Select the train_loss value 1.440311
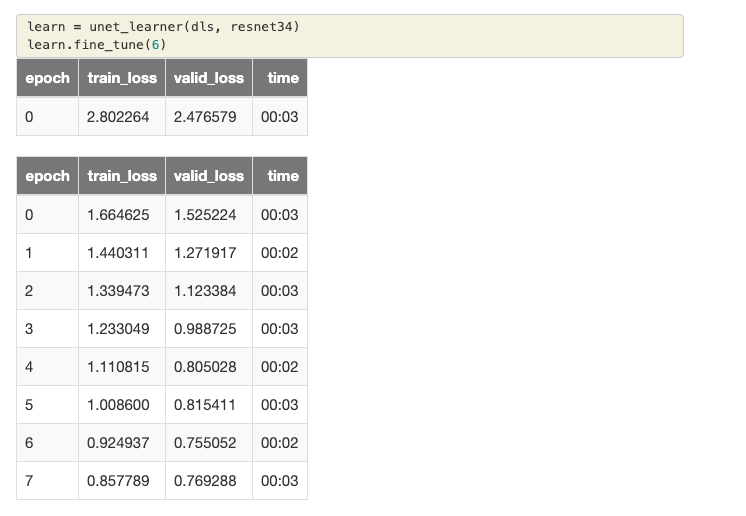Viewport: 746px width, 516px height. (118, 253)
